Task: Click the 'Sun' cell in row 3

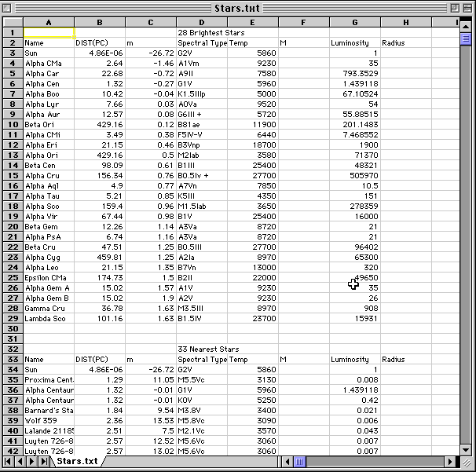Action: 49,53
